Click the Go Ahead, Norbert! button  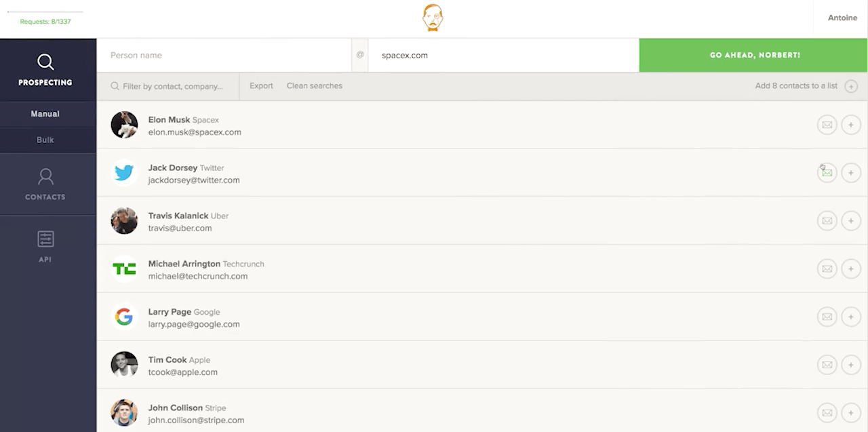pos(753,55)
